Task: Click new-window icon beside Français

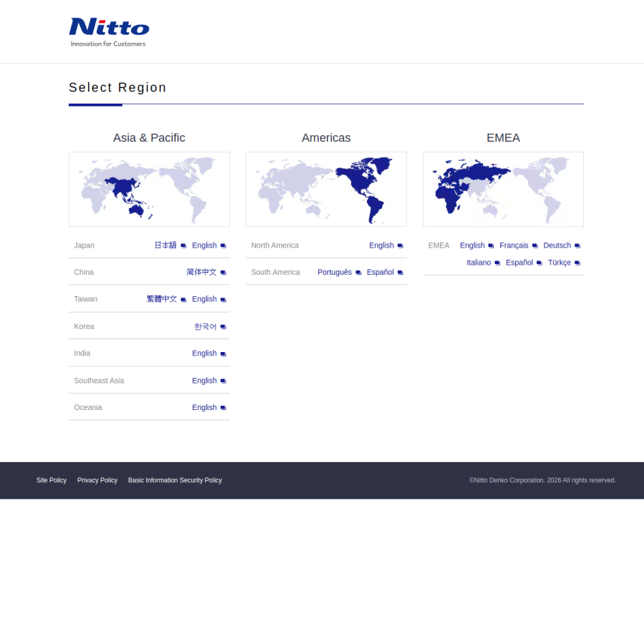Action: pyautogui.click(x=535, y=246)
